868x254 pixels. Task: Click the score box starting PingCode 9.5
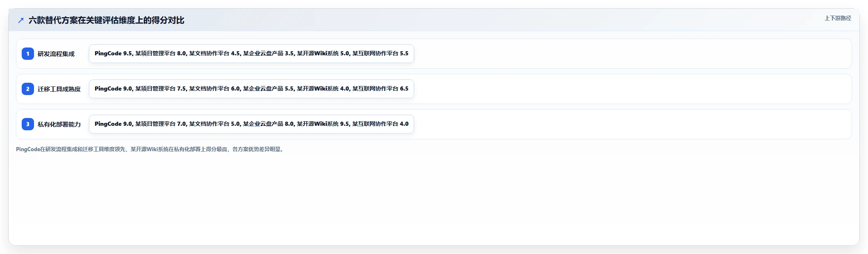252,54
